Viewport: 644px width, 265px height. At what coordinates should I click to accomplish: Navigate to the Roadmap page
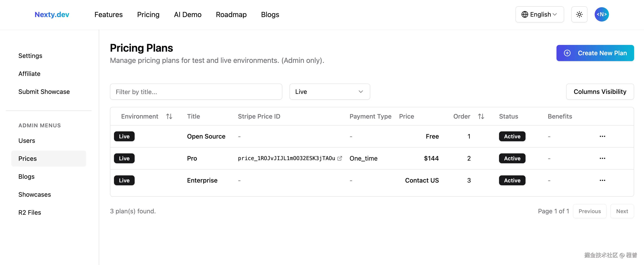click(231, 15)
